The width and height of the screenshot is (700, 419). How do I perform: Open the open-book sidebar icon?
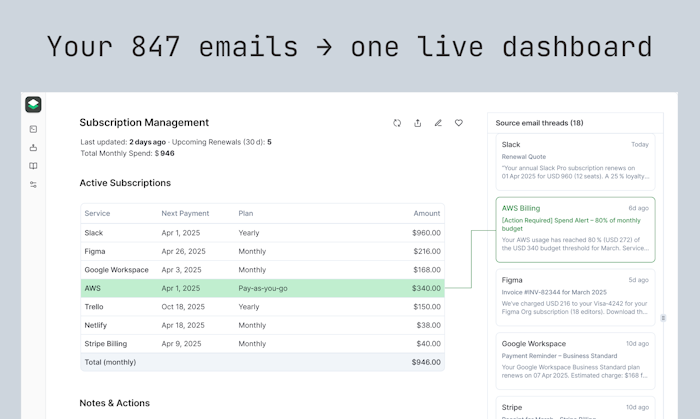pos(33,166)
